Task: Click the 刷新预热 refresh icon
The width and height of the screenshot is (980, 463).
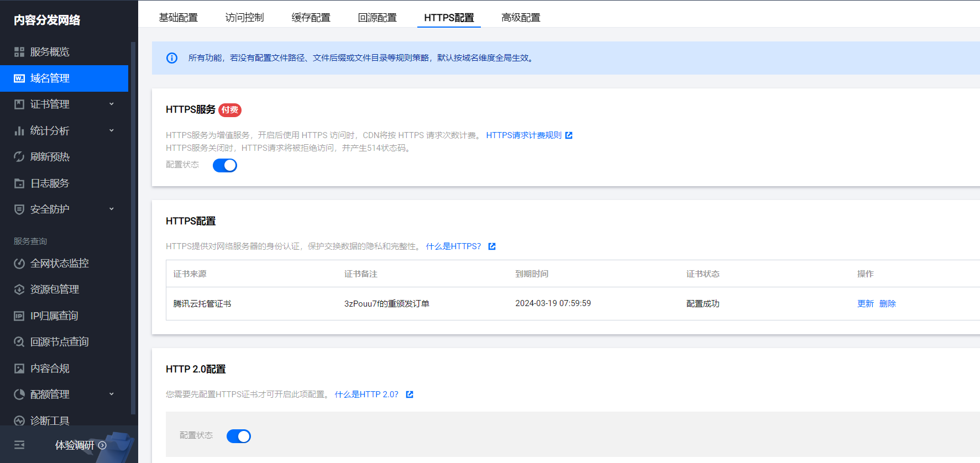Action: tap(19, 157)
